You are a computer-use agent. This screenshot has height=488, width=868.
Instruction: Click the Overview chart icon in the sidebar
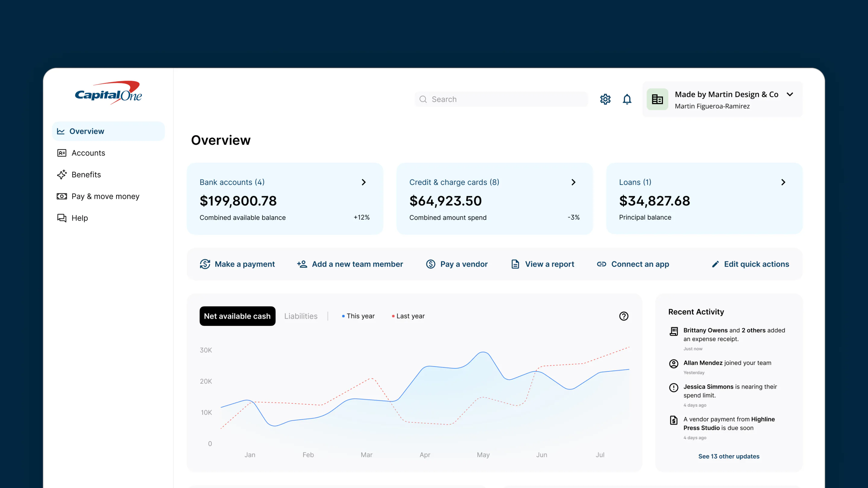61,131
